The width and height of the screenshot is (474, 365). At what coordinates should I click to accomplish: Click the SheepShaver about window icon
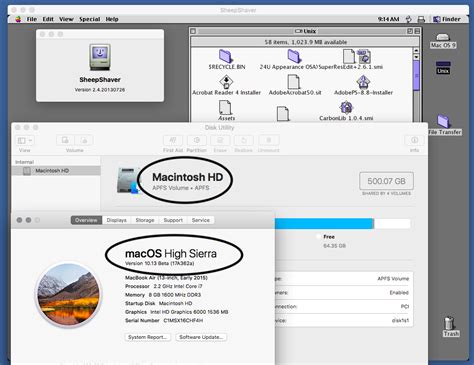[x=100, y=57]
